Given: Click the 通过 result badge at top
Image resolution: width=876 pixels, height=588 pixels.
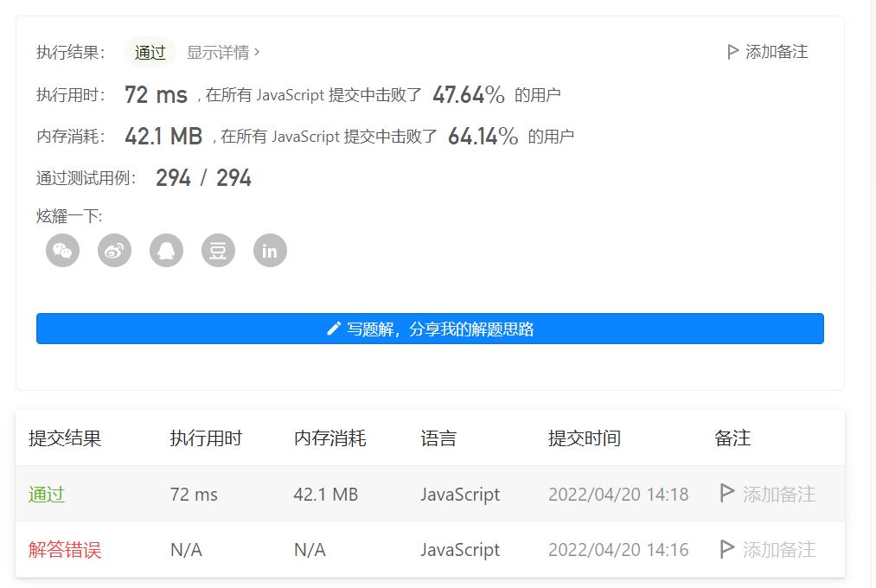Looking at the screenshot, I should (150, 52).
